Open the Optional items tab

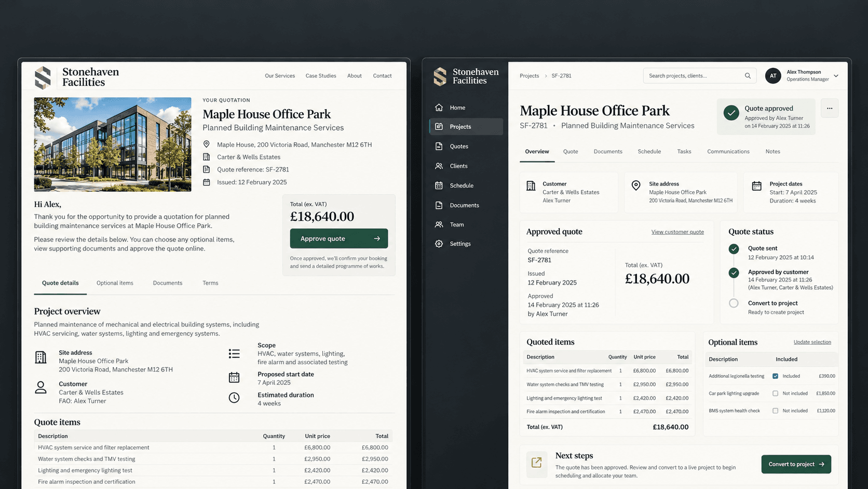click(x=115, y=283)
